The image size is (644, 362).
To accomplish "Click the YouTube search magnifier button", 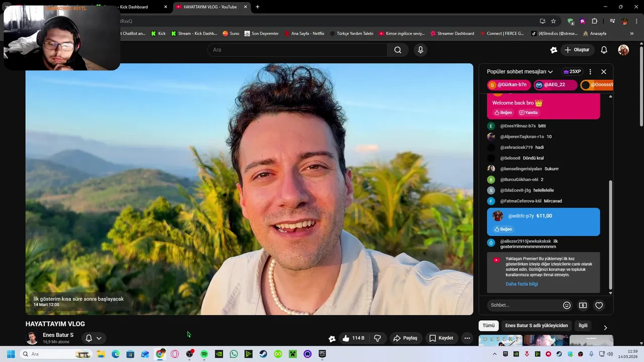I will (x=398, y=50).
